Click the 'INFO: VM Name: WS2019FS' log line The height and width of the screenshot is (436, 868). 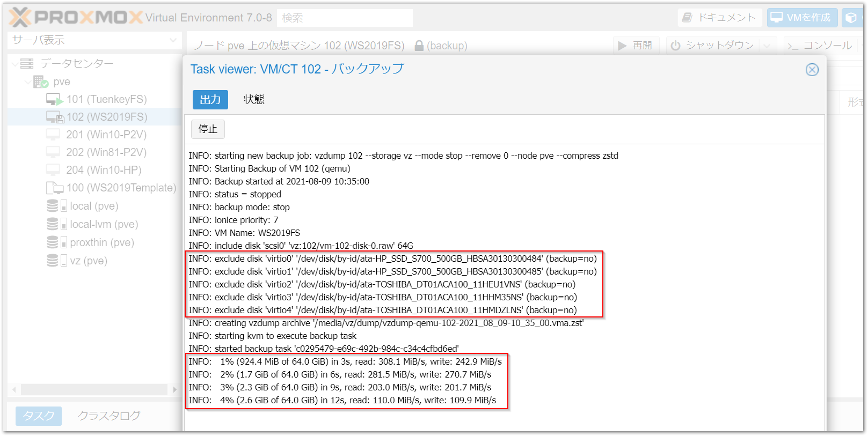[x=244, y=233]
